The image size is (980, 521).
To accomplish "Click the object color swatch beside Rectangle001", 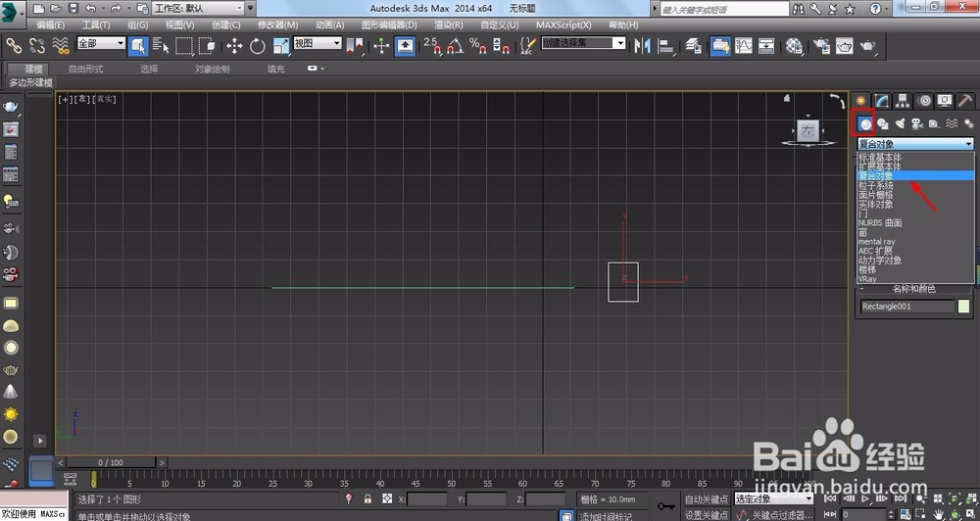I will coord(963,307).
